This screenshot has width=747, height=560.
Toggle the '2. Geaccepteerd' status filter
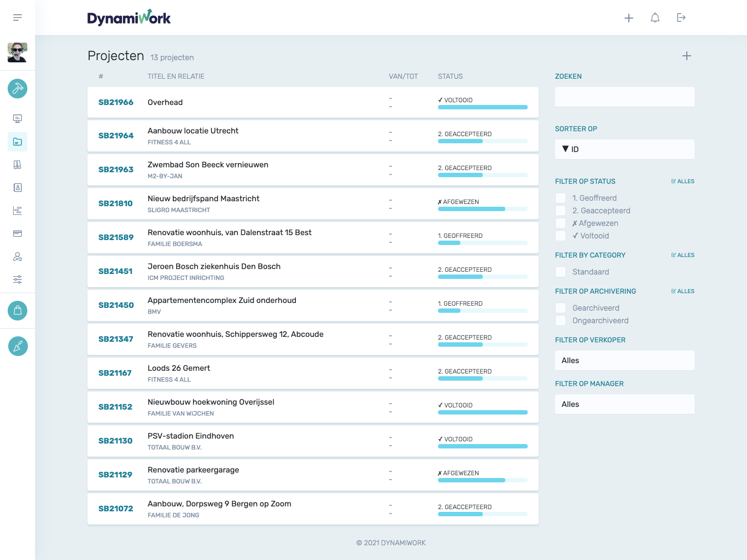click(561, 211)
